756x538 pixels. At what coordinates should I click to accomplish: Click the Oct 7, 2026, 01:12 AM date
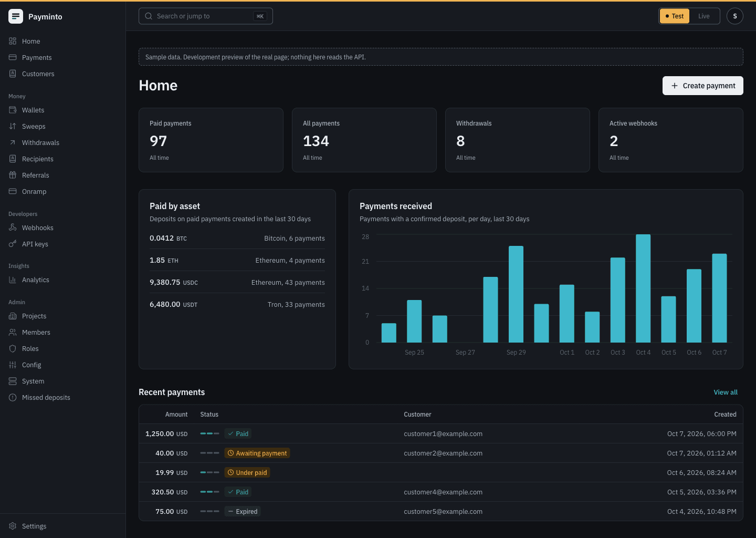701,453
